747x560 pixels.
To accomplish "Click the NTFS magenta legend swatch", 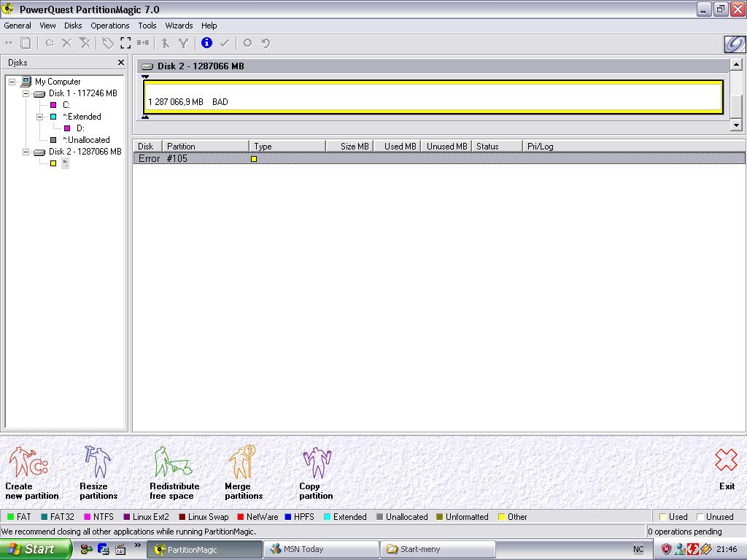I will coord(88,517).
